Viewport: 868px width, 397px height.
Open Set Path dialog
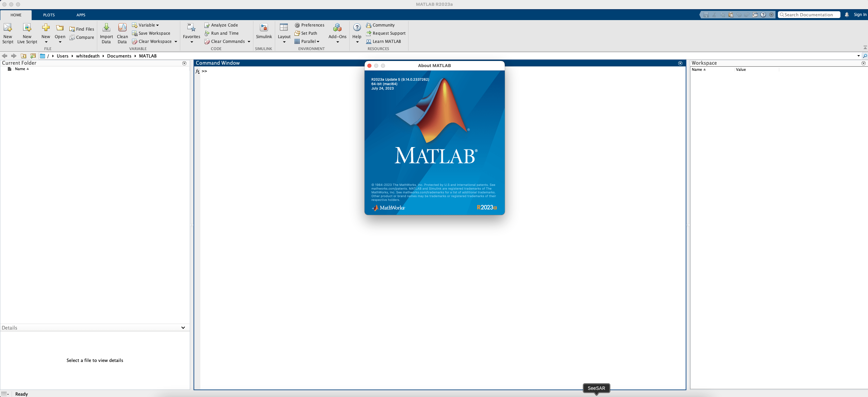pos(306,33)
